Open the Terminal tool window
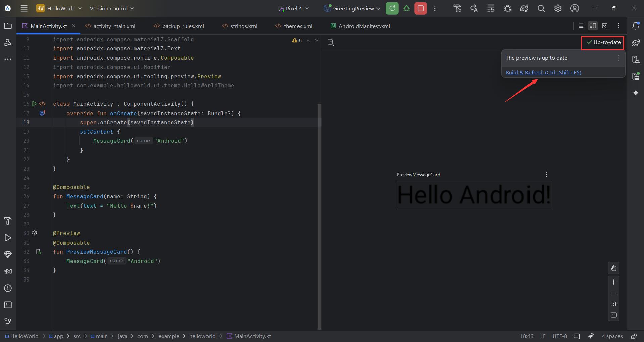The width and height of the screenshot is (644, 342). [x=8, y=305]
